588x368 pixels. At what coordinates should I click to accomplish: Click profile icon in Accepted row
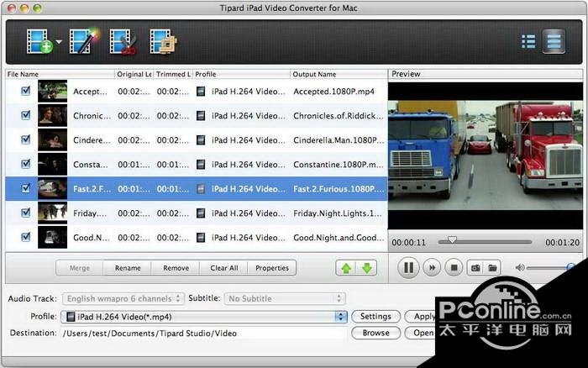[x=201, y=91]
